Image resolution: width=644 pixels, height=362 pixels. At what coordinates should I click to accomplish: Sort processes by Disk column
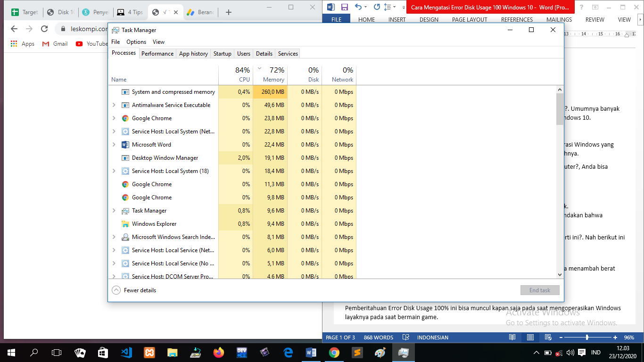[x=305, y=74]
